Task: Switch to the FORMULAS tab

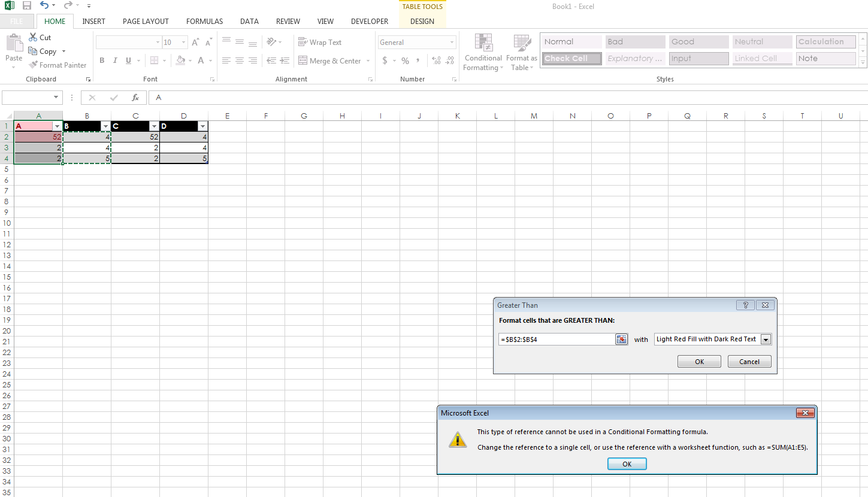Action: tap(204, 21)
